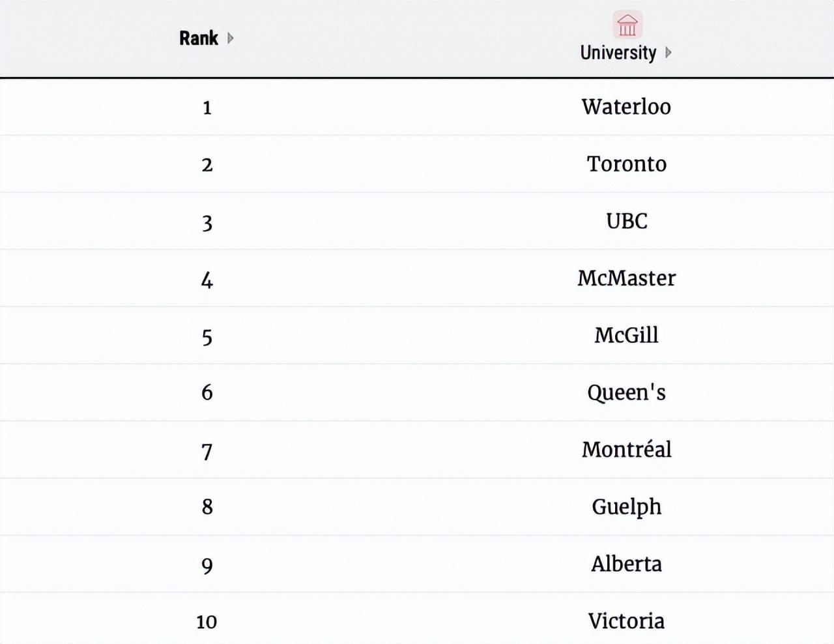Open the Guelph entry
This screenshot has height=644, width=834.
pos(626,507)
